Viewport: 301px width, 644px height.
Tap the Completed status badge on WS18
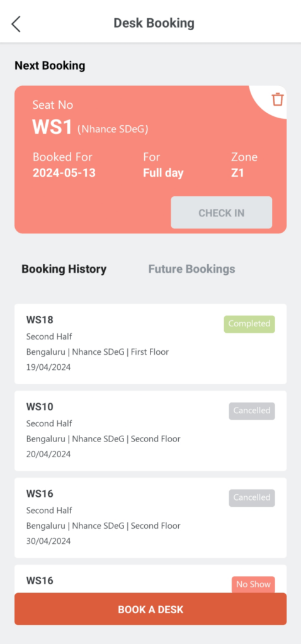[249, 324]
